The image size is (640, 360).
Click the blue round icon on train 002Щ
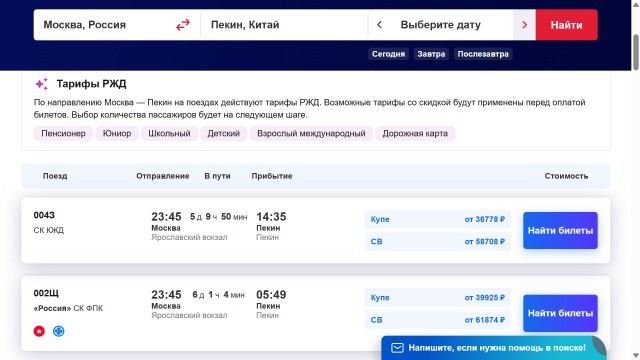tap(58, 331)
